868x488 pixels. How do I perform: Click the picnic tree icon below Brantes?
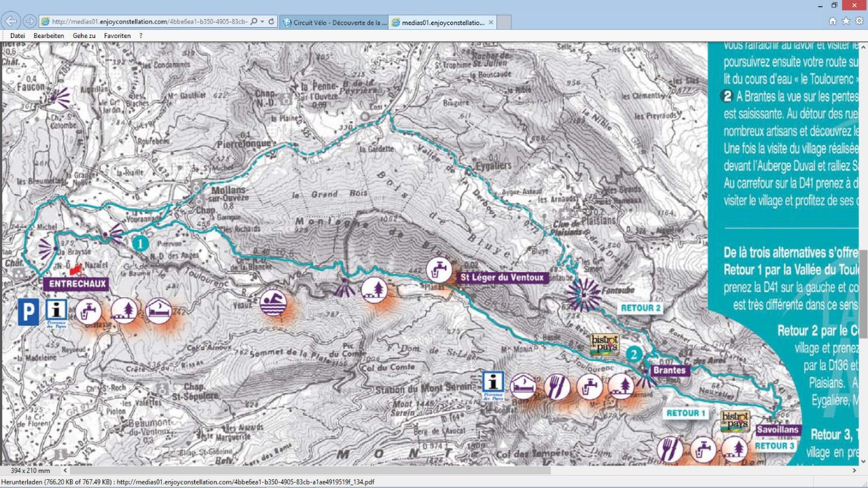pyautogui.click(x=621, y=387)
